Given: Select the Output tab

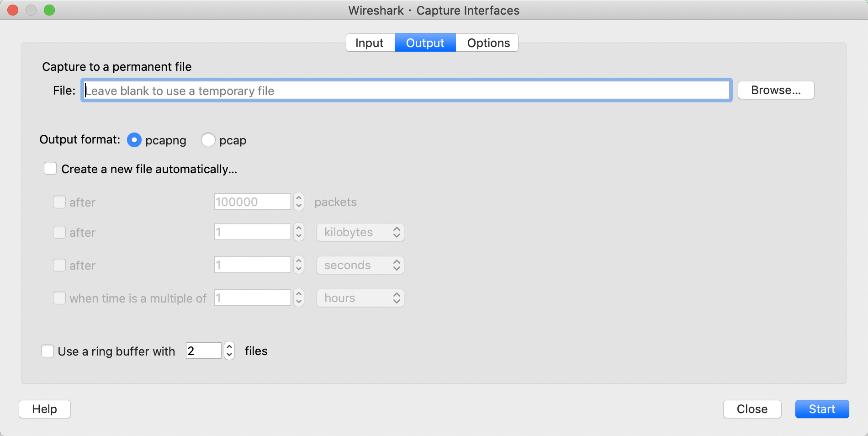Looking at the screenshot, I should point(425,43).
